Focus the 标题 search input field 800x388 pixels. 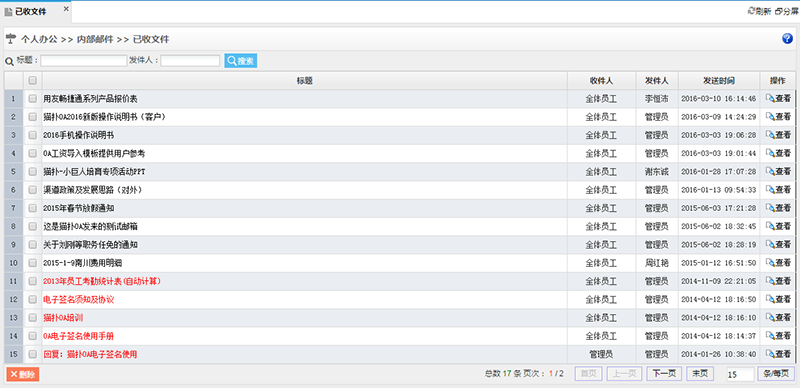point(84,61)
